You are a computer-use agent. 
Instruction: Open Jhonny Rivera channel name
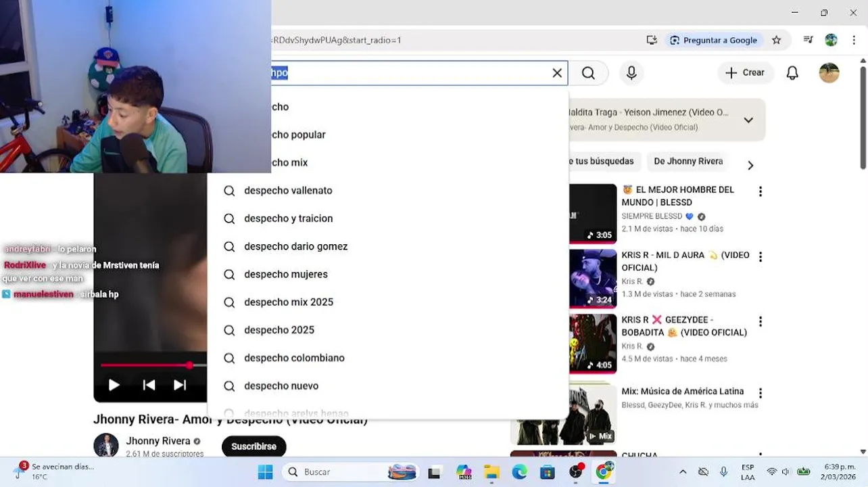click(158, 441)
